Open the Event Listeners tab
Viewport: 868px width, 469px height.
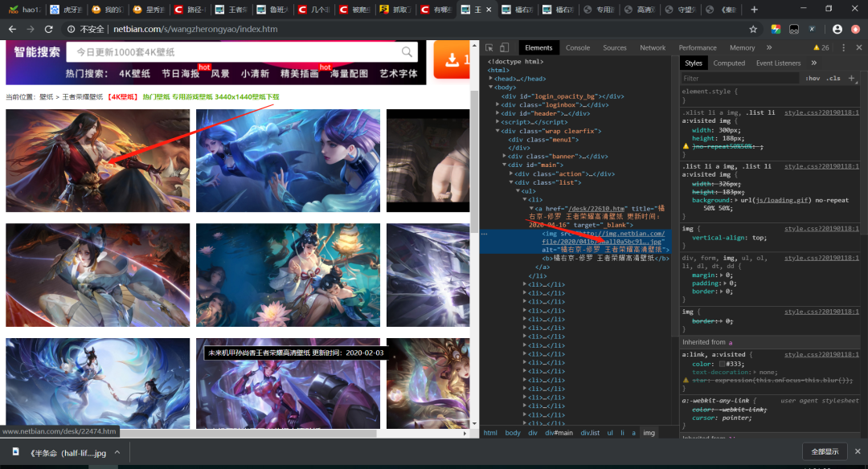click(778, 63)
